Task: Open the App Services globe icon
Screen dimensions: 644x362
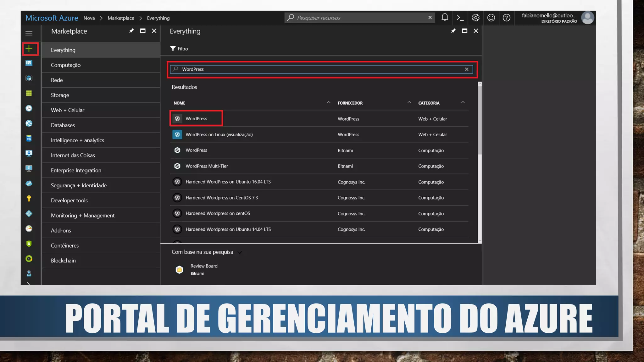Action: (x=29, y=123)
